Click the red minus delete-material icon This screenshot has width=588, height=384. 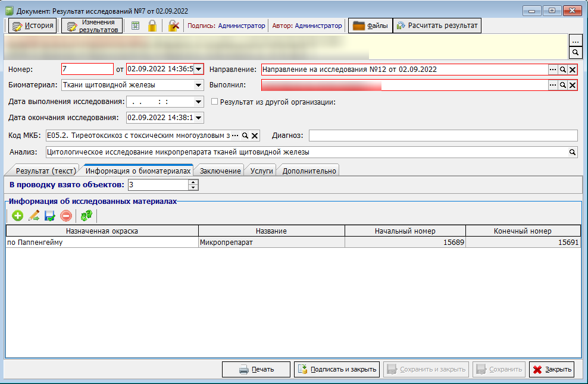tap(65, 216)
